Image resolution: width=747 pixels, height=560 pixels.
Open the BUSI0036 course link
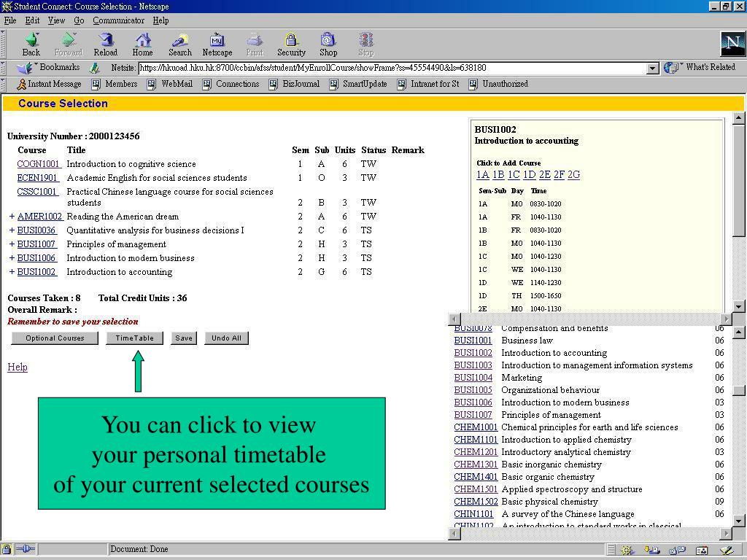pyautogui.click(x=36, y=230)
